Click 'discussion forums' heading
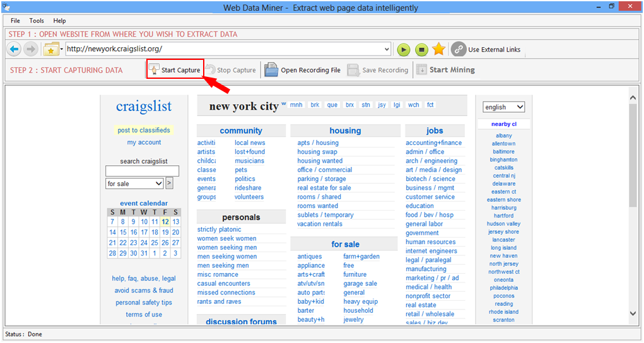644x343 pixels. (242, 322)
